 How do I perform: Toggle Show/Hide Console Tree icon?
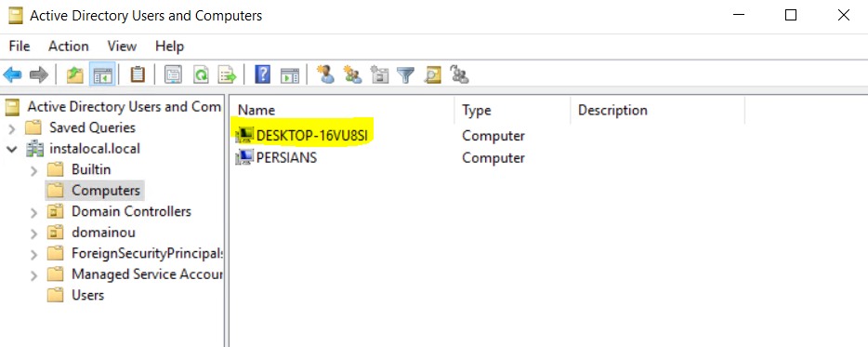(x=102, y=74)
